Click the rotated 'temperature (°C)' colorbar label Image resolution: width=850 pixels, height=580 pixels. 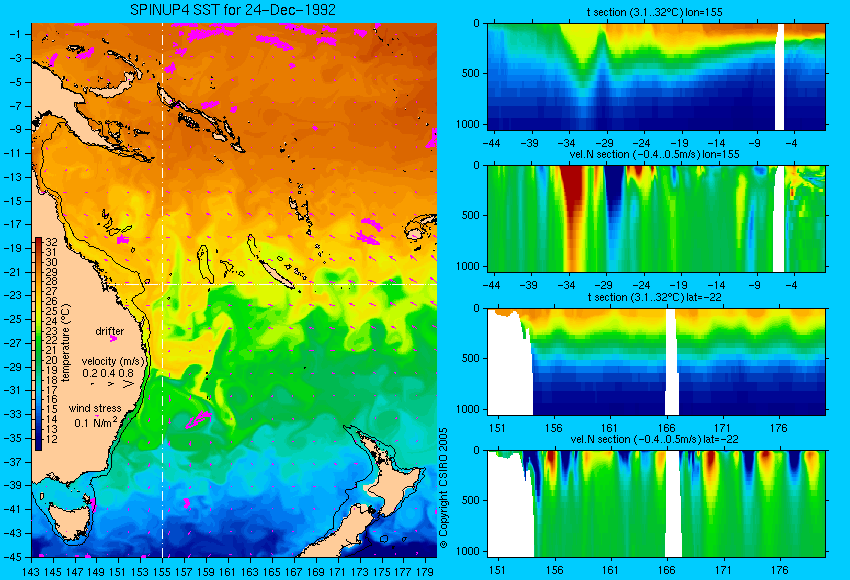(66, 343)
